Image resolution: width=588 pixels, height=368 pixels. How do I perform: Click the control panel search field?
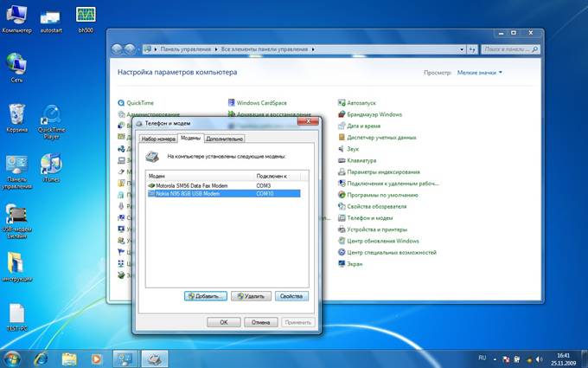(510, 49)
